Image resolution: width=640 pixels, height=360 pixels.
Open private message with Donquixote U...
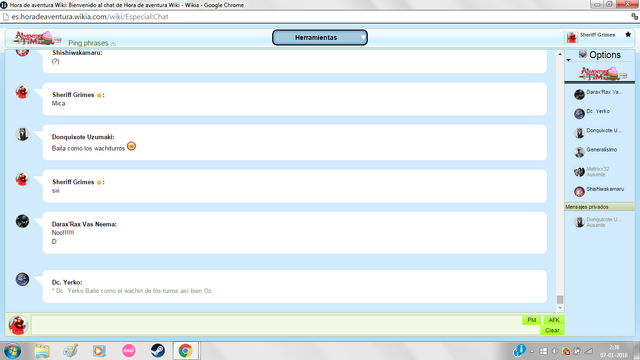pos(599,222)
